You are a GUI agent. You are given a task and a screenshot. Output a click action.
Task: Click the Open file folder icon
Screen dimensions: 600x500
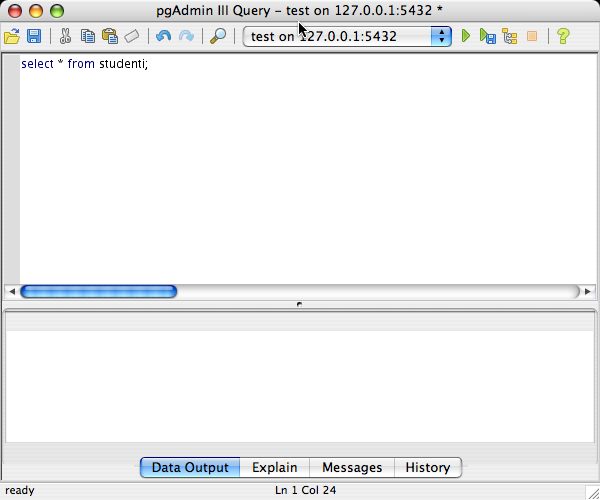[x=12, y=37]
